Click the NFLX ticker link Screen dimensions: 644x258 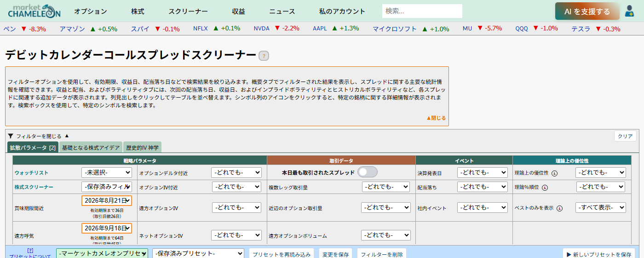tap(201, 29)
